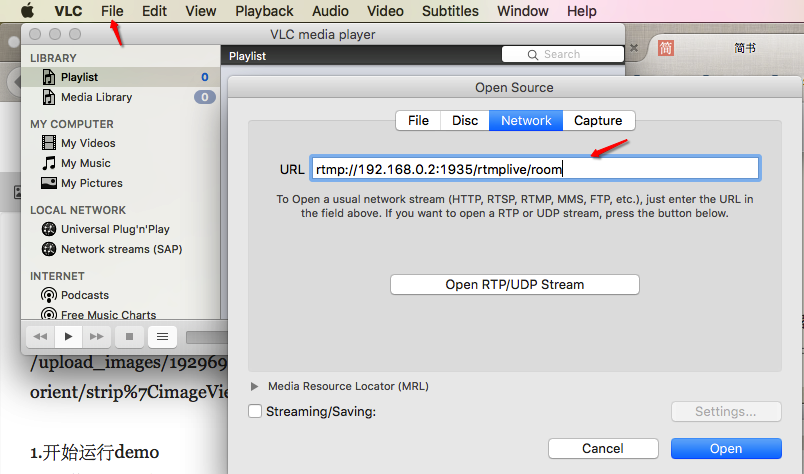
Task: Select Network streams (SAP) in the sidebar
Action: [x=122, y=249]
